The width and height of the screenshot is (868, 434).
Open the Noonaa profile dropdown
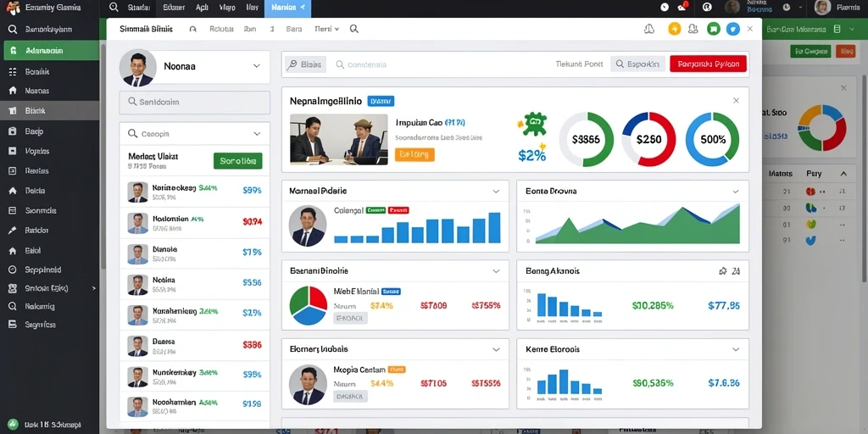(x=256, y=65)
